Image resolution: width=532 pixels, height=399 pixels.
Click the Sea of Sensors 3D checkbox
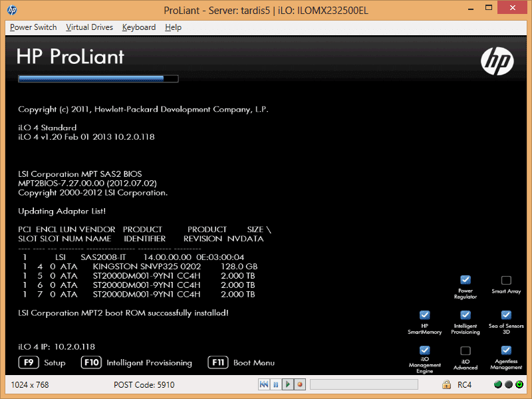[x=506, y=315]
